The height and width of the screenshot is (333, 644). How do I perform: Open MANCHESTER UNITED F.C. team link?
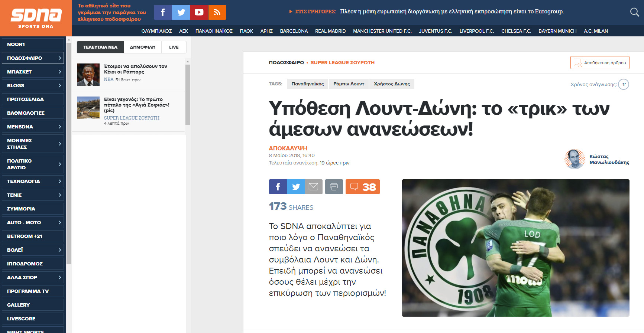tap(382, 31)
